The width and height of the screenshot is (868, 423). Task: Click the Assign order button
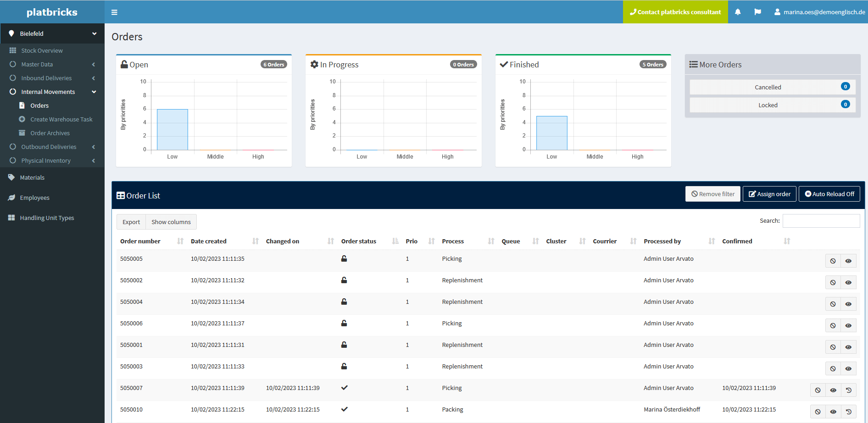click(x=769, y=193)
